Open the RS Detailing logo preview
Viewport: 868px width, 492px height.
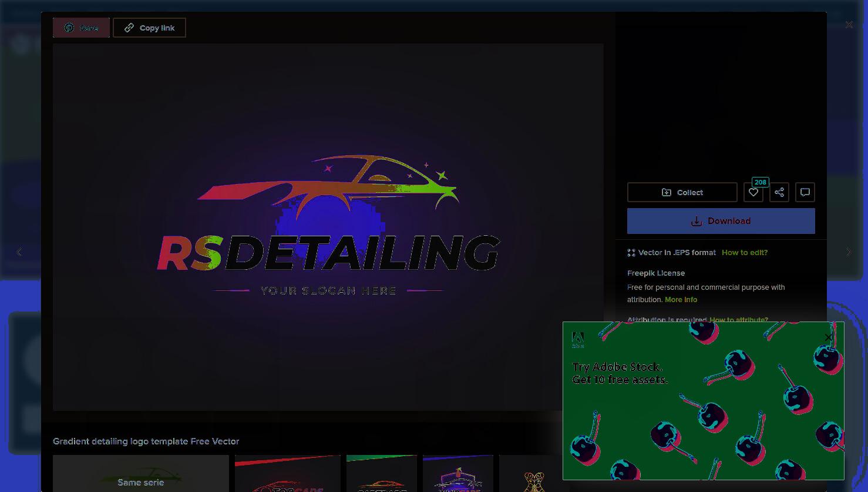coord(328,227)
